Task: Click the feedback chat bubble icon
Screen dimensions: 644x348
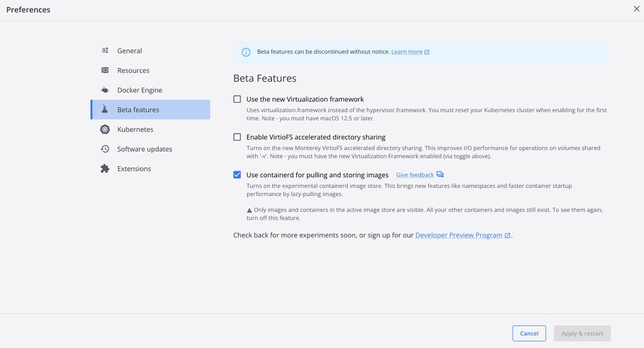Action: pyautogui.click(x=440, y=175)
